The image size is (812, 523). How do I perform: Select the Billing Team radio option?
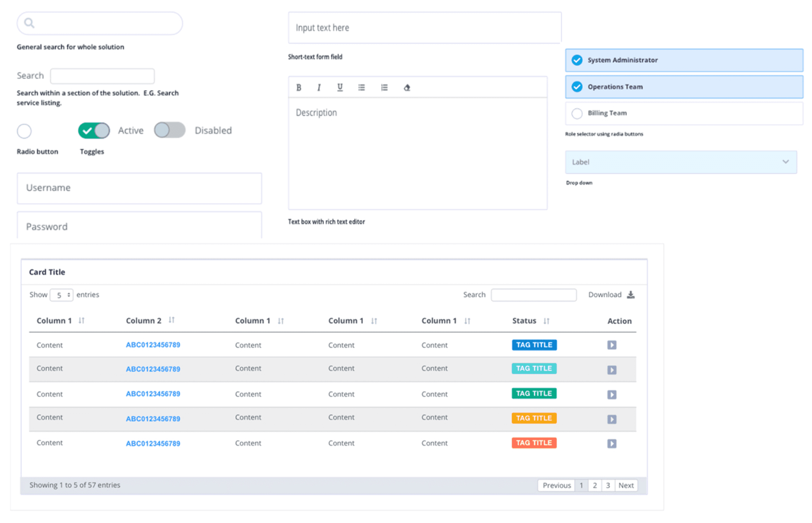(577, 113)
